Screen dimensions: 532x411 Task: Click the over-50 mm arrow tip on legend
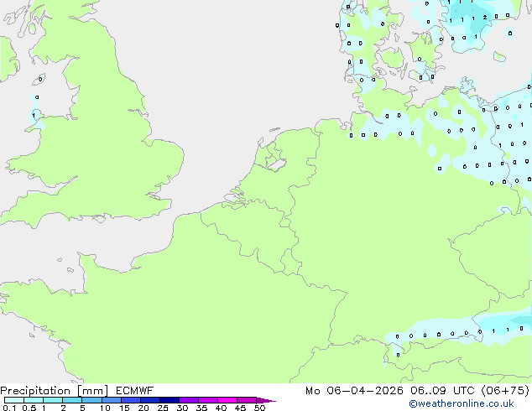pos(266,400)
